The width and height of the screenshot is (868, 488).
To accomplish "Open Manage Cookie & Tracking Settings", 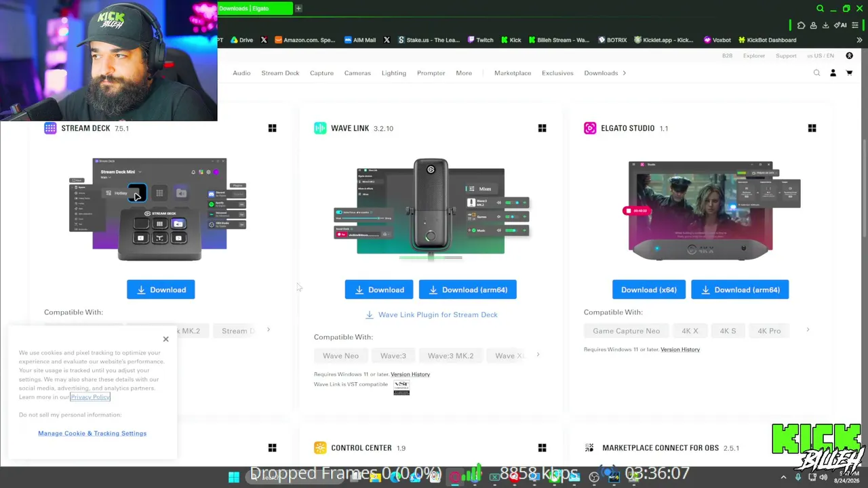I will pos(92,433).
